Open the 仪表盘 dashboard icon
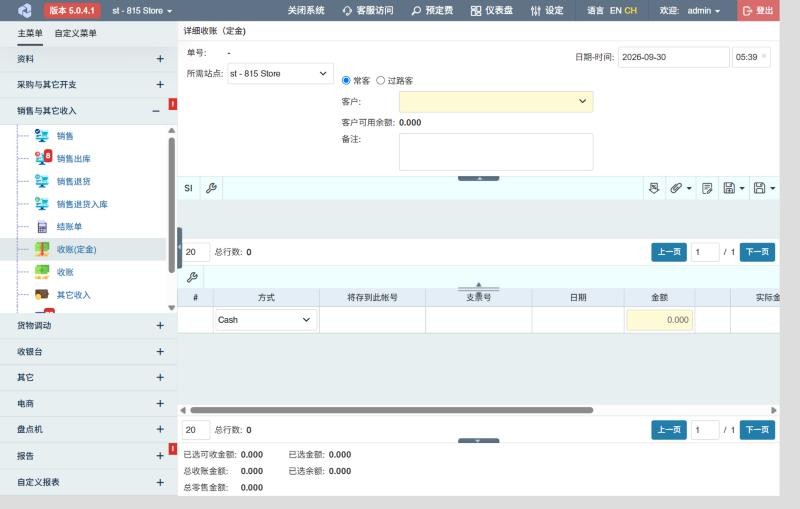800x509 pixels. click(476, 11)
